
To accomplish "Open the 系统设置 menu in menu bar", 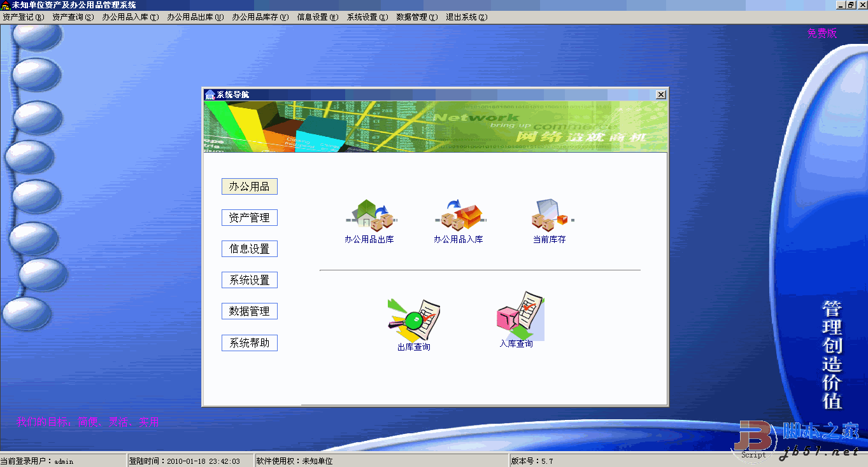I will 367,17.
